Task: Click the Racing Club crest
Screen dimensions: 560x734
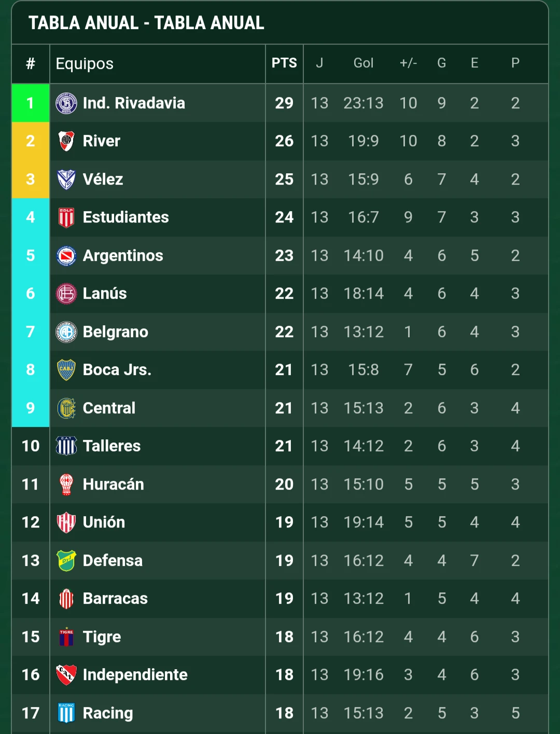Action: (x=66, y=713)
